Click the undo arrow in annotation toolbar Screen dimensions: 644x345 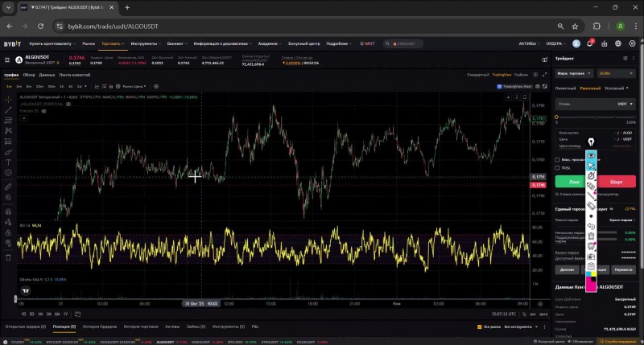(592, 224)
